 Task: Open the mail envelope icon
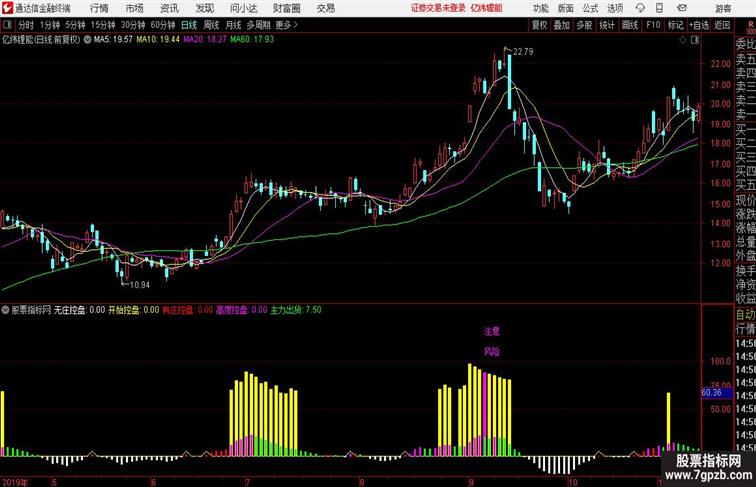coord(682,8)
